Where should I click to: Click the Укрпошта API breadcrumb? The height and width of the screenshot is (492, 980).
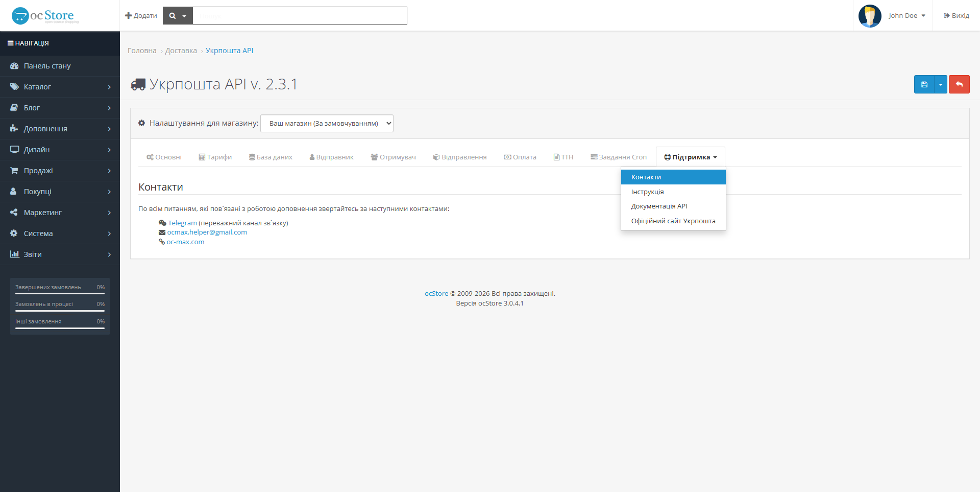[x=229, y=51]
